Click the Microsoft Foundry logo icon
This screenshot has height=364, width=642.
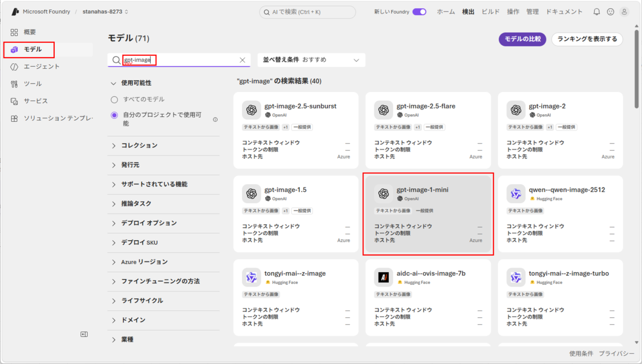click(x=15, y=12)
